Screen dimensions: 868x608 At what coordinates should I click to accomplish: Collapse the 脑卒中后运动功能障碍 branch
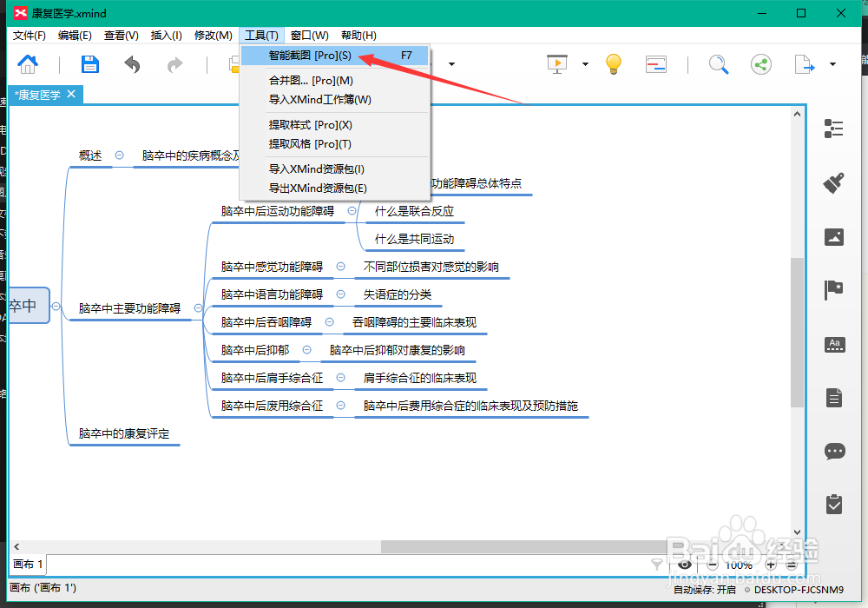click(x=352, y=211)
